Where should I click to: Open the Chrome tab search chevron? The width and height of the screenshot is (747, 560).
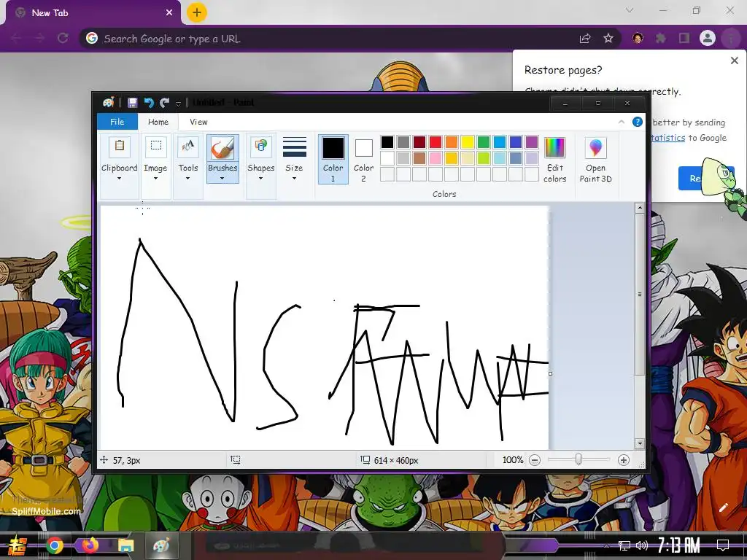click(630, 10)
